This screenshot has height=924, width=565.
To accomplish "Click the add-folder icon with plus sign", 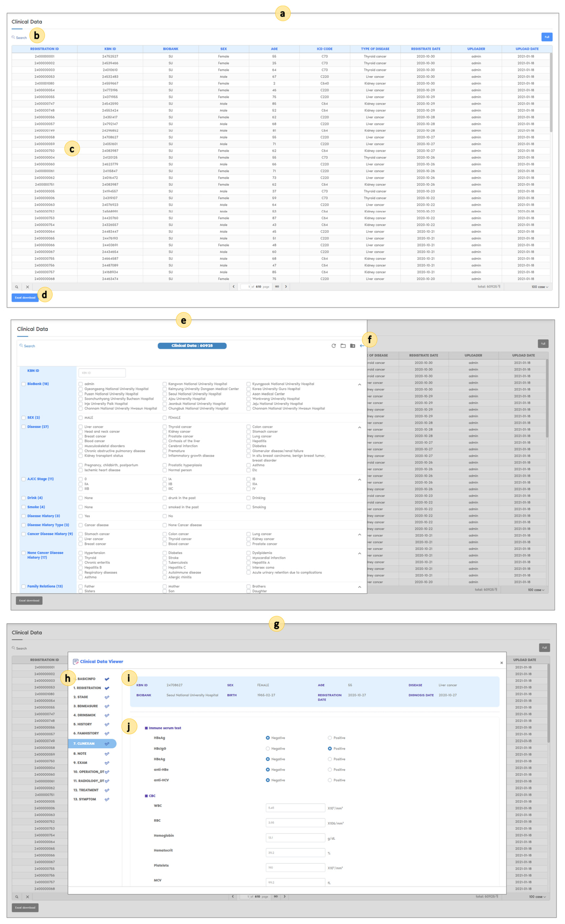I will 352,346.
